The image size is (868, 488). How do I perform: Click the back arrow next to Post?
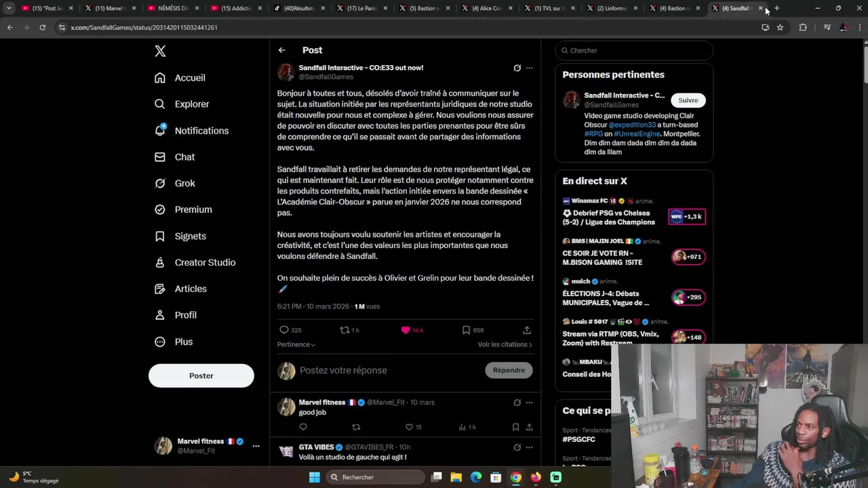(x=282, y=50)
